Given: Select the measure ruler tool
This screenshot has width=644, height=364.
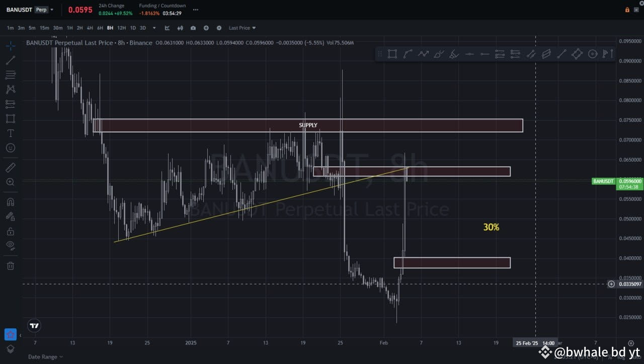Looking at the screenshot, I should coord(10,167).
